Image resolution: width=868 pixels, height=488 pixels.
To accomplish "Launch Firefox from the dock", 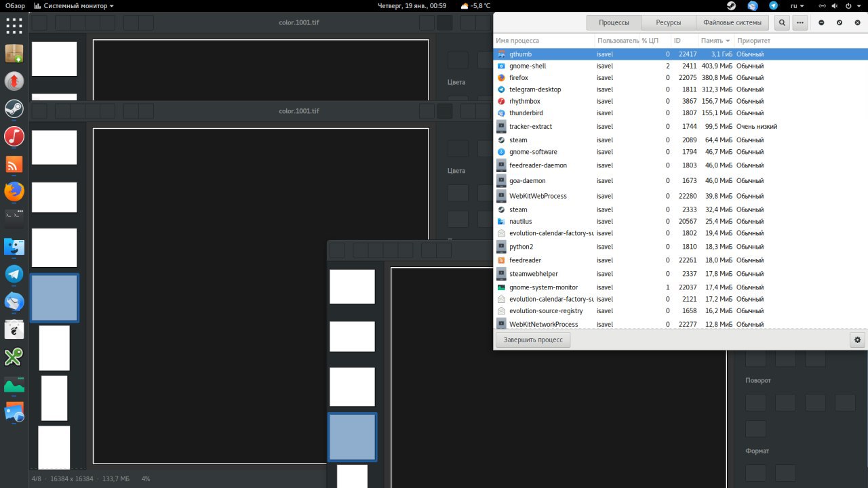I will tap(14, 192).
